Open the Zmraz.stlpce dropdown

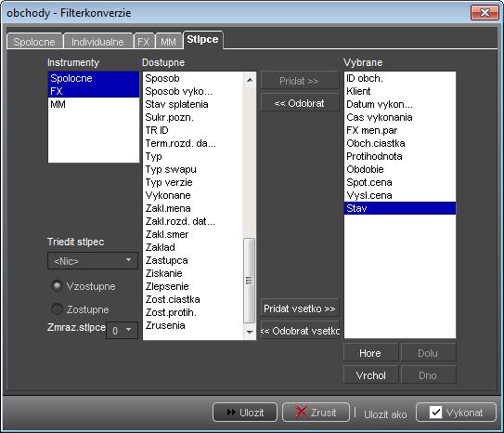coord(123,331)
